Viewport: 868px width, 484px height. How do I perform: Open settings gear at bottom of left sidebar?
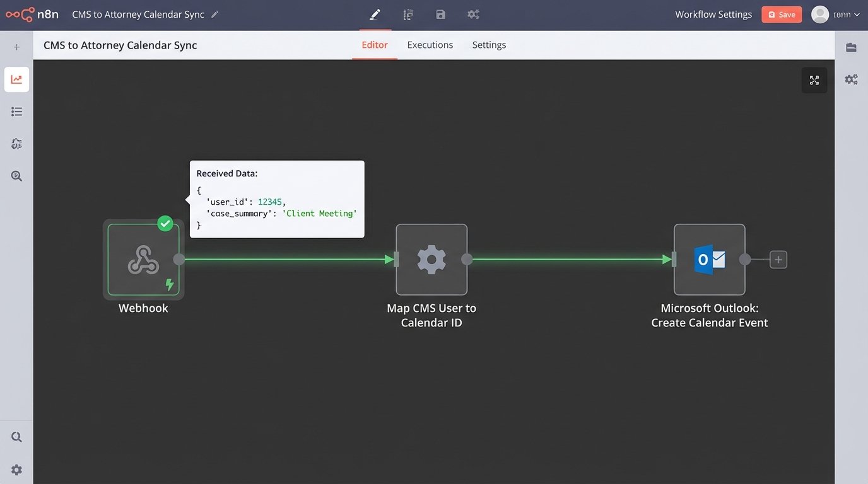point(16,470)
